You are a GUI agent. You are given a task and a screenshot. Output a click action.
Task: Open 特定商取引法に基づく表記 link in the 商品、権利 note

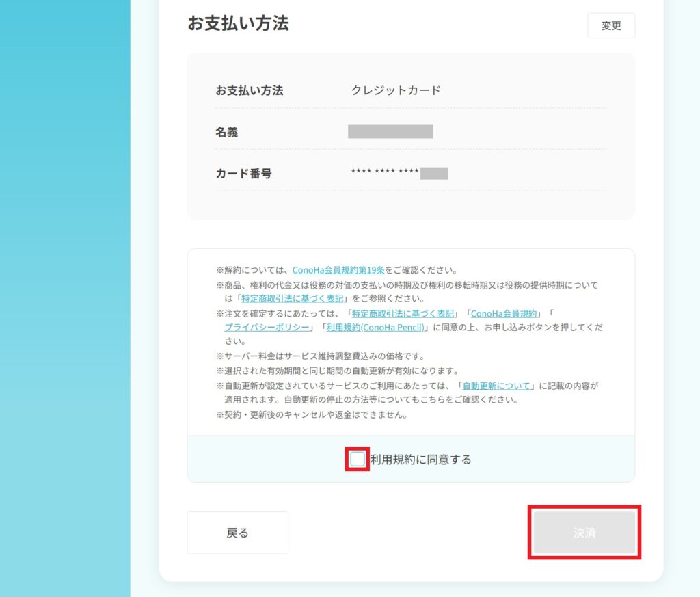294,299
